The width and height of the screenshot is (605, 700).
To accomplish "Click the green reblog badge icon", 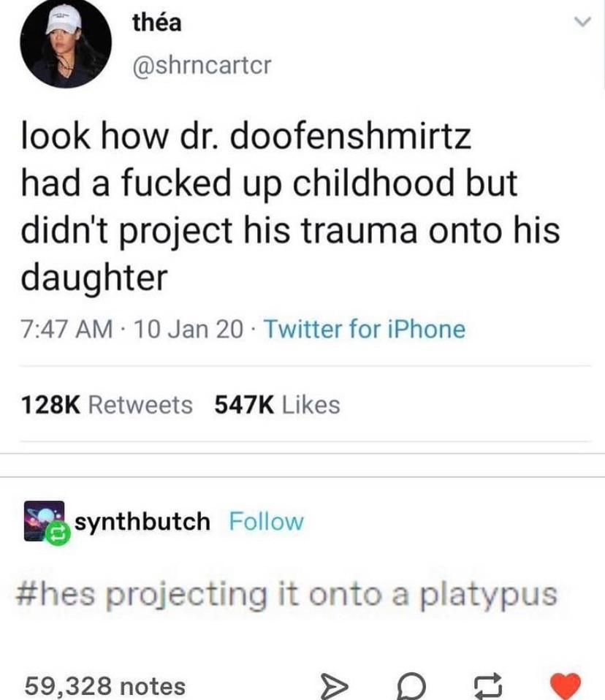I will [59, 533].
